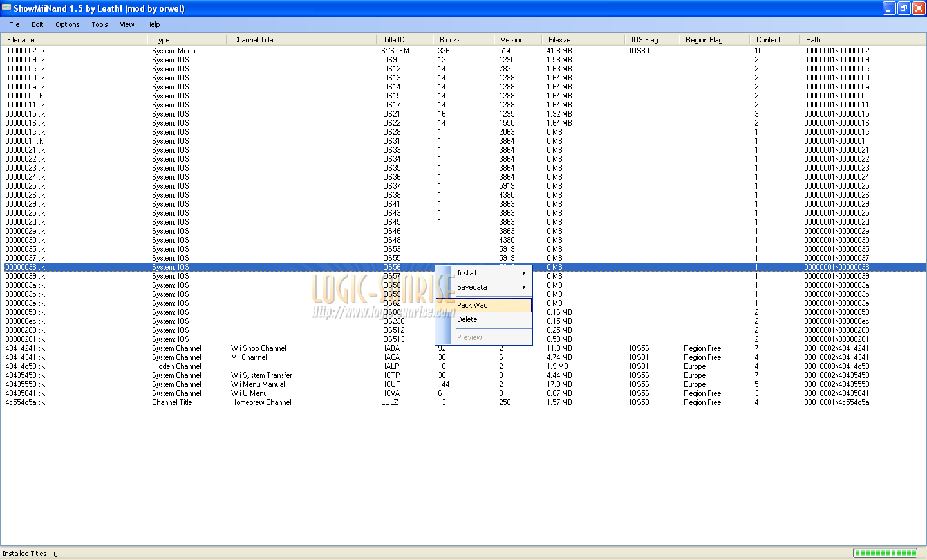The image size is (927, 560).
Task: Sort by Version column header
Action: 518,40
